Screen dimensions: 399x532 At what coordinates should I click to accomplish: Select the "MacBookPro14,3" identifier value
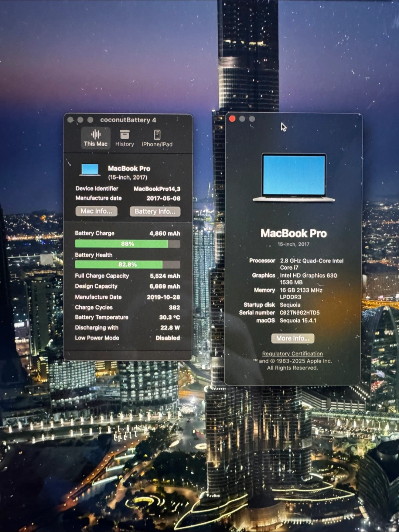pos(157,189)
